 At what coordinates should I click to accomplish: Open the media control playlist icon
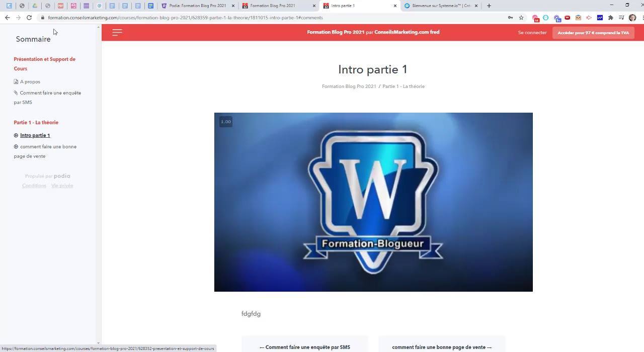pos(621,18)
